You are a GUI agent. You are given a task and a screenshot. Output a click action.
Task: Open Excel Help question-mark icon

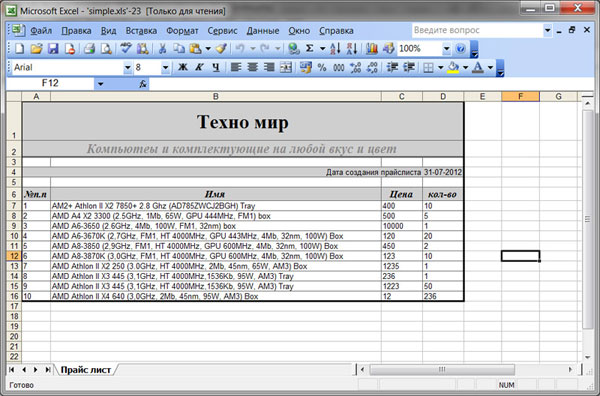pyautogui.click(x=461, y=49)
